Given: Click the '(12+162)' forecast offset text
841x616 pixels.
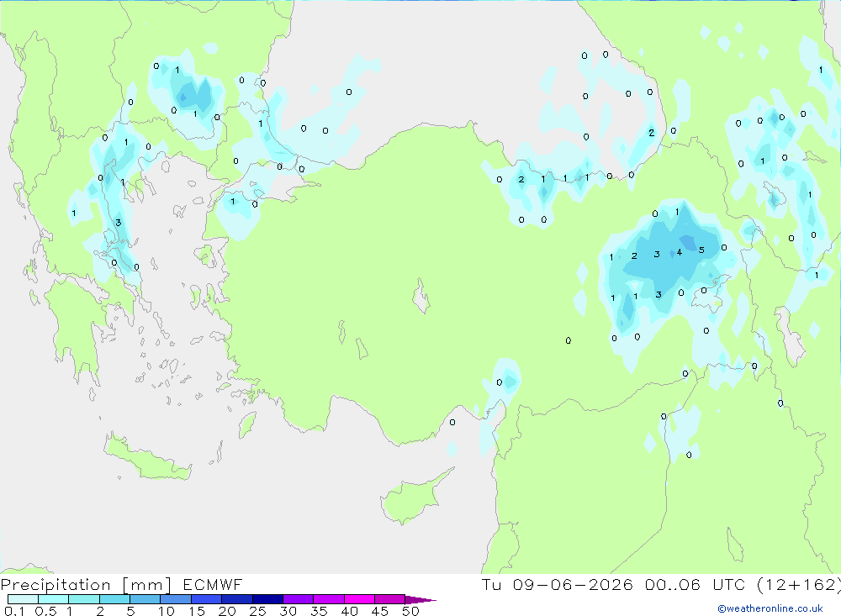Looking at the screenshot, I should (799, 585).
